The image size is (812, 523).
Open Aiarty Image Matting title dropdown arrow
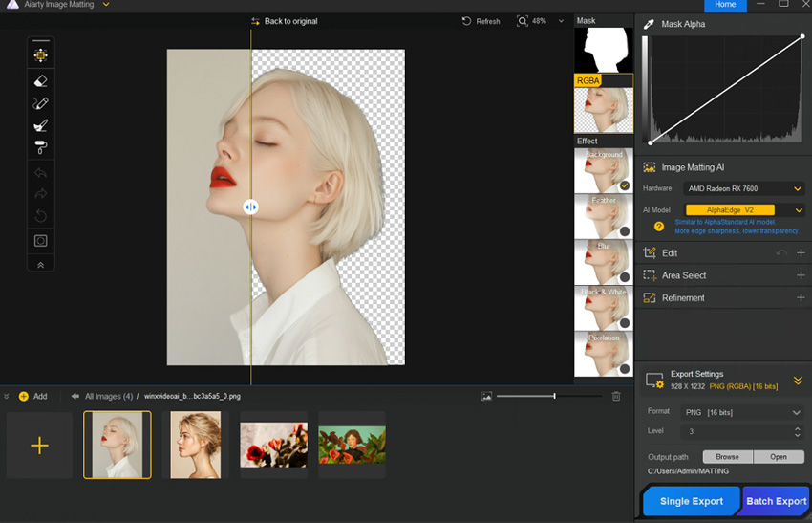[106, 5]
